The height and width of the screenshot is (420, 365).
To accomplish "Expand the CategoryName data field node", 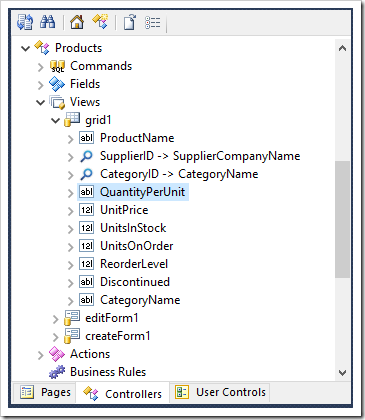I will tap(70, 301).
